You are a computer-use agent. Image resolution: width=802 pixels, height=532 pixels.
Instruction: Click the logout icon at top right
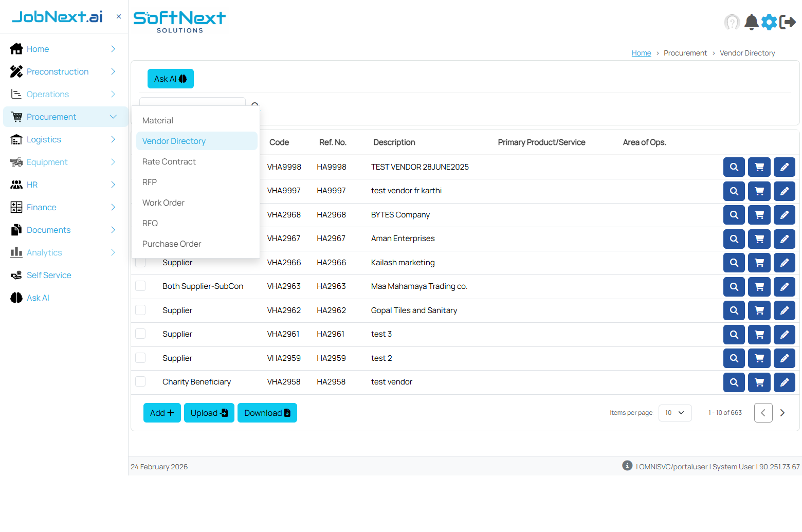787,22
